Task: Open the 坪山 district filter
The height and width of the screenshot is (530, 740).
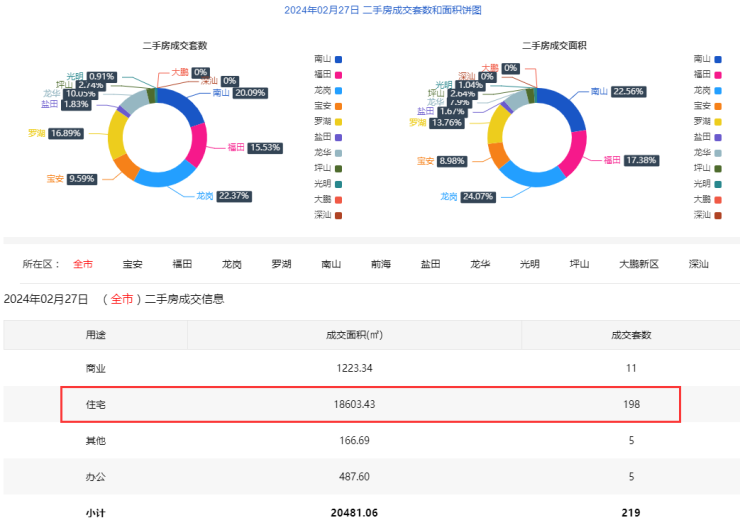Action: [x=580, y=264]
